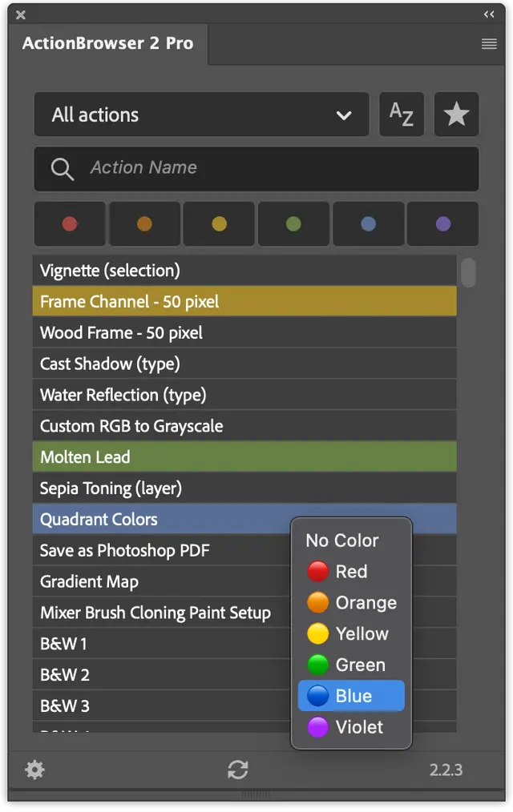Viewport: 513px width, 812px height.
Task: Close the ActionBrowser panel
Action: point(21,15)
